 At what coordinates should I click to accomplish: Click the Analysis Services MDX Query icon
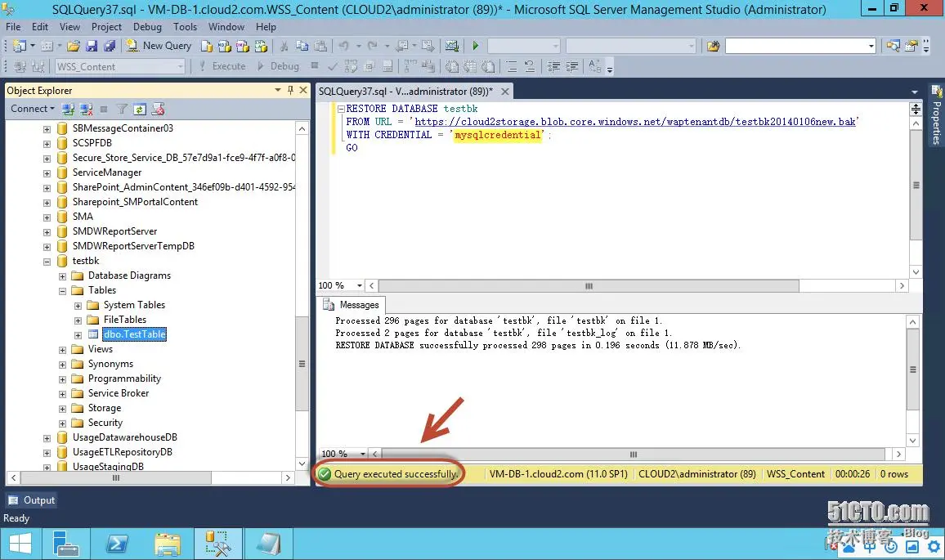coord(224,46)
